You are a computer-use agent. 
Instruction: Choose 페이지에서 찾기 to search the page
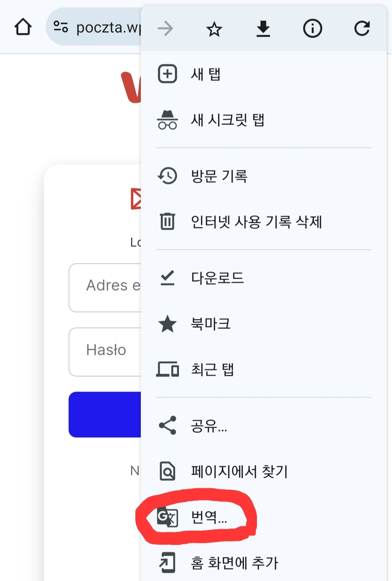coord(239,472)
